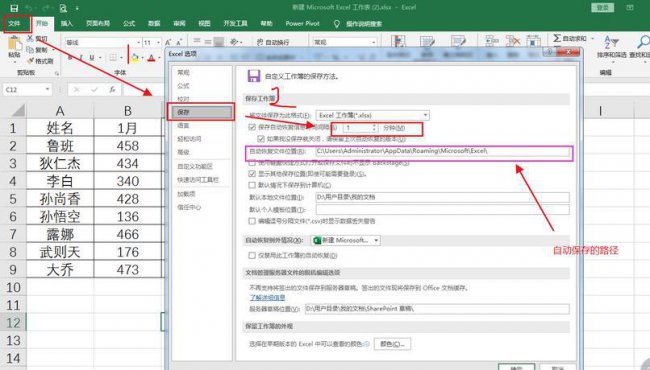The height and width of the screenshot is (370, 650).
Task: Click the Wrap Text button
Action: click(x=273, y=42)
